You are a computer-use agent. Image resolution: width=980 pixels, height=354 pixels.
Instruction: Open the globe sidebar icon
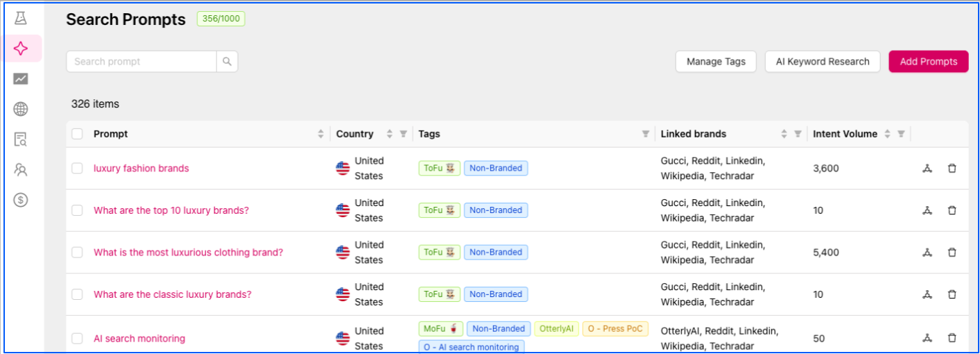point(21,109)
